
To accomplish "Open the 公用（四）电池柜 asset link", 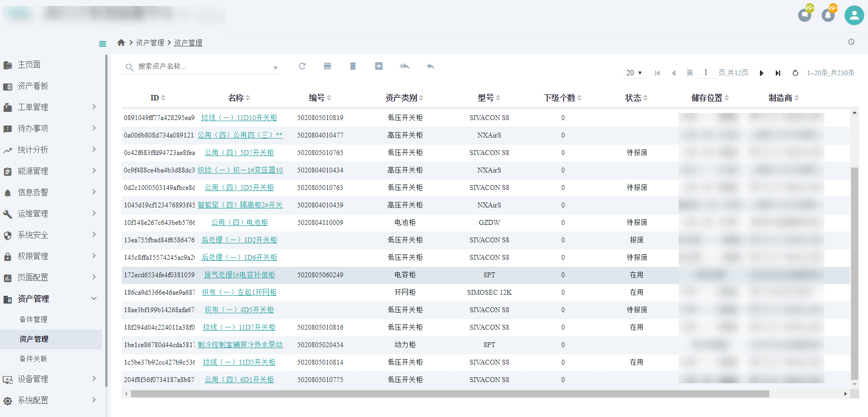I will point(240,223).
